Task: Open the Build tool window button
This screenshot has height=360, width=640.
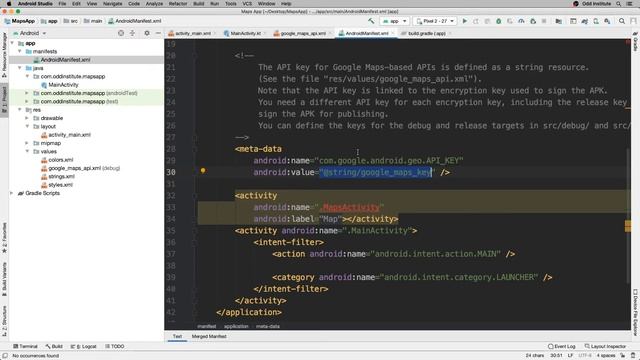Action: point(54,346)
